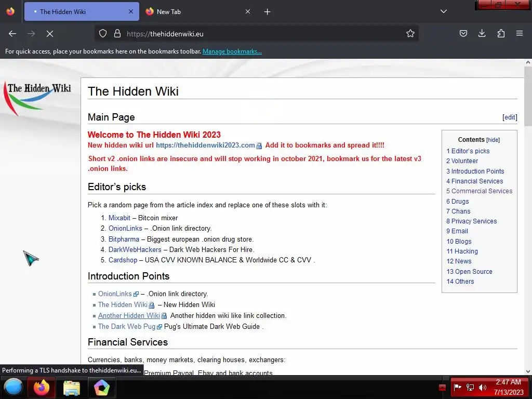Hide the Contents box

click(x=493, y=140)
